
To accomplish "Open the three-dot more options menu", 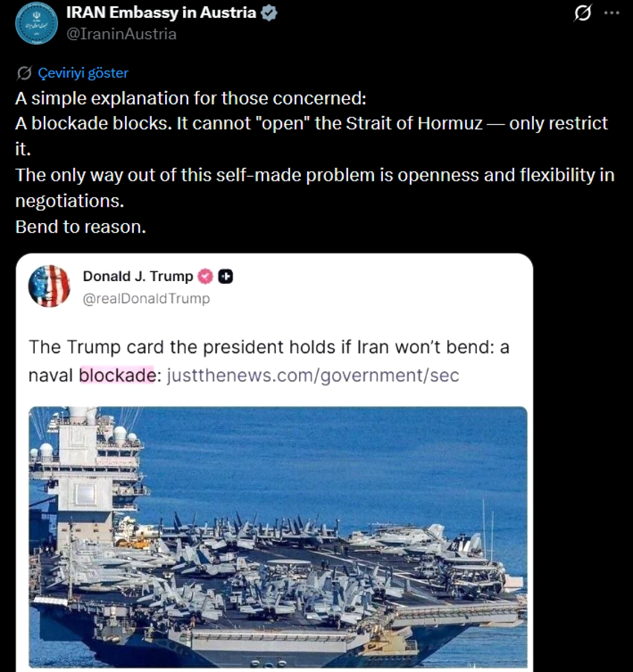I will point(612,13).
